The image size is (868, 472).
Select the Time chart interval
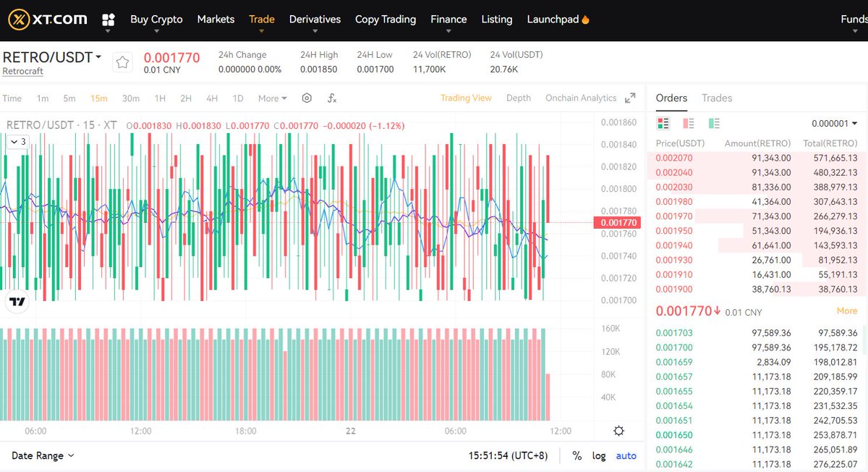click(x=12, y=98)
